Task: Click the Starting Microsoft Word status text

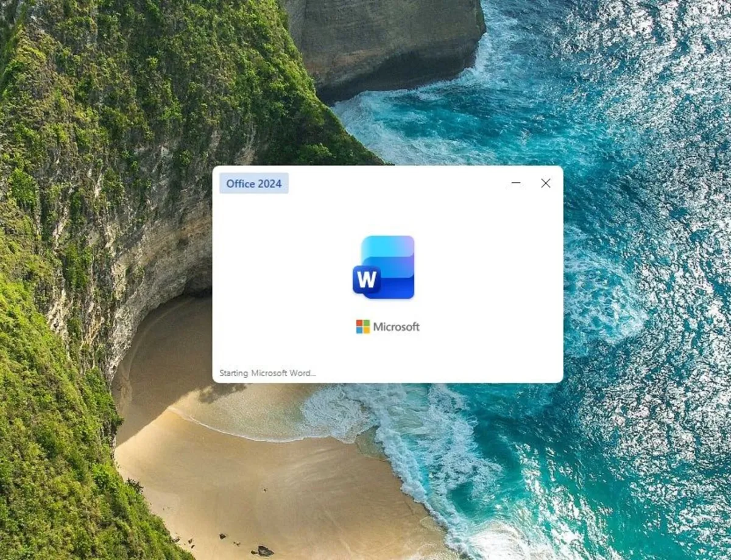Action: [x=268, y=373]
